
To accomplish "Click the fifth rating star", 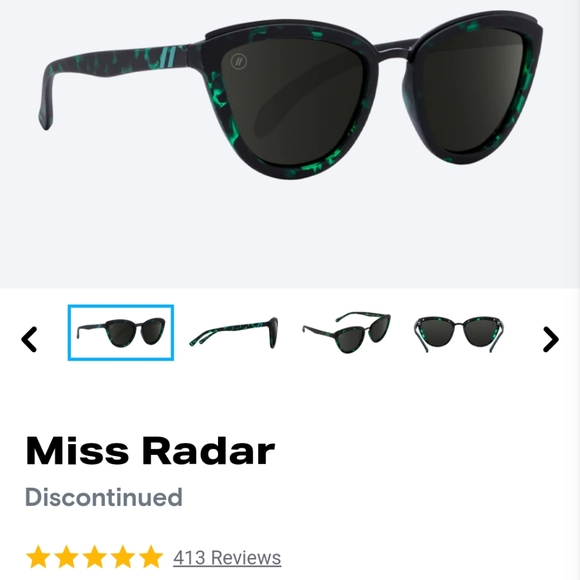I will (151, 556).
